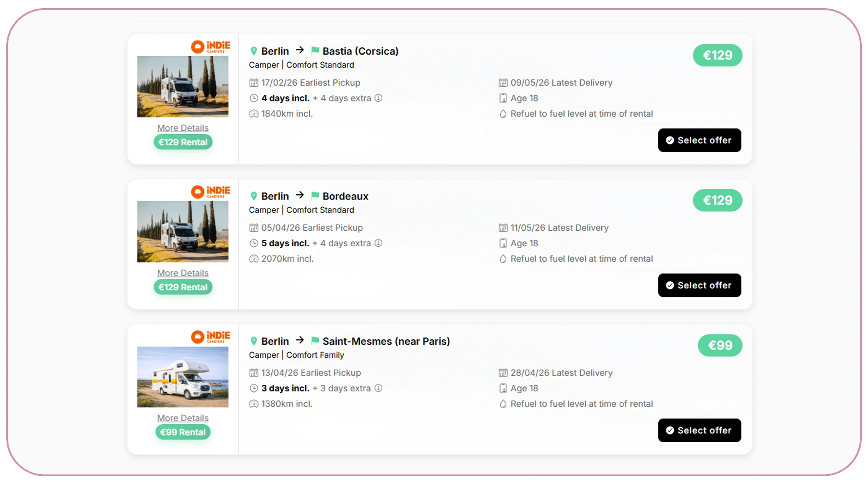Screen dimensions: 868x484
Task: Click info icon beside Bordeaux extra days
Action: click(378, 243)
